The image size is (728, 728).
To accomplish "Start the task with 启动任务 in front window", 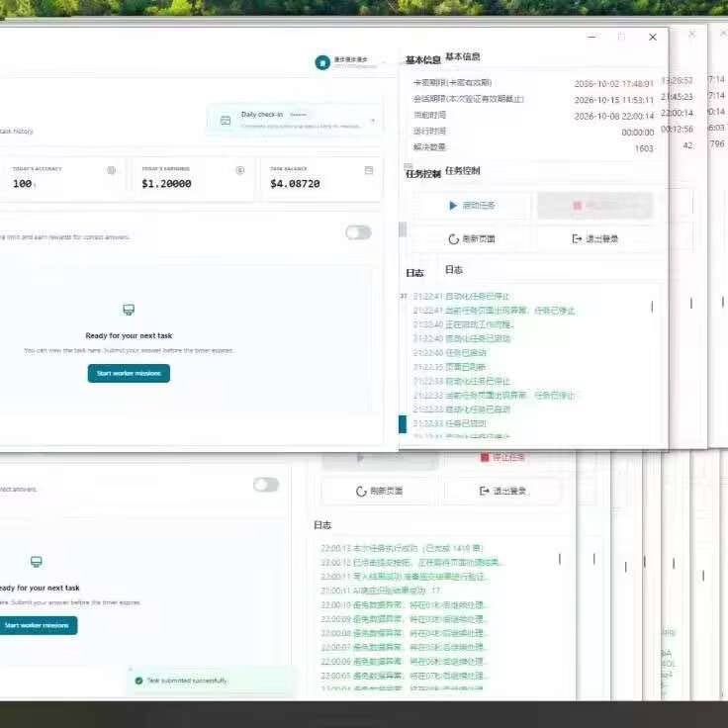I will 472,205.
